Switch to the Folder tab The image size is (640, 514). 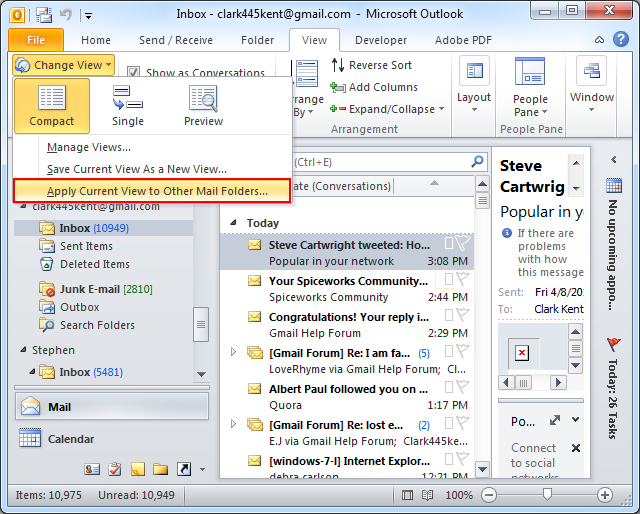[258, 40]
